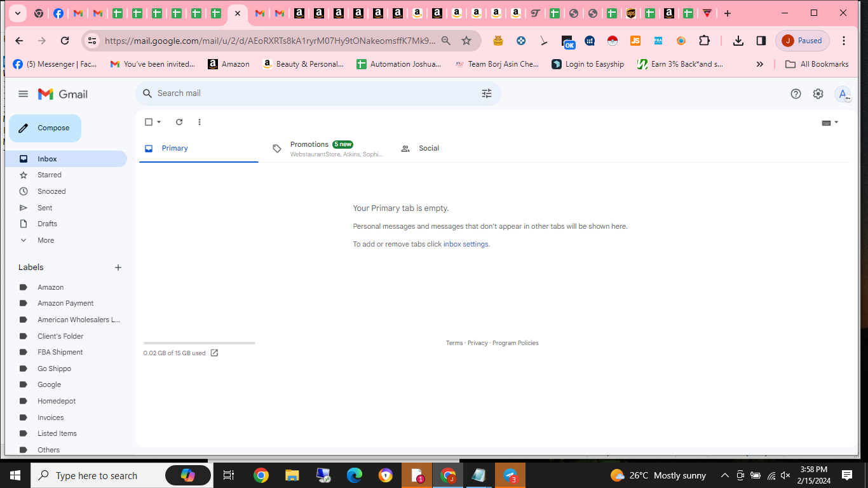
Task: Expand the More folders chevron
Action: [x=24, y=240]
